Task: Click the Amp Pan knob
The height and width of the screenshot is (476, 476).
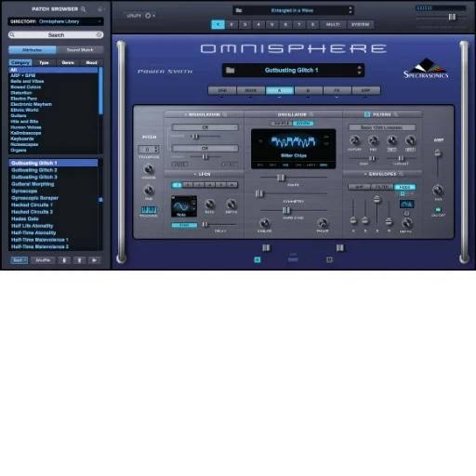Action: tap(438, 190)
